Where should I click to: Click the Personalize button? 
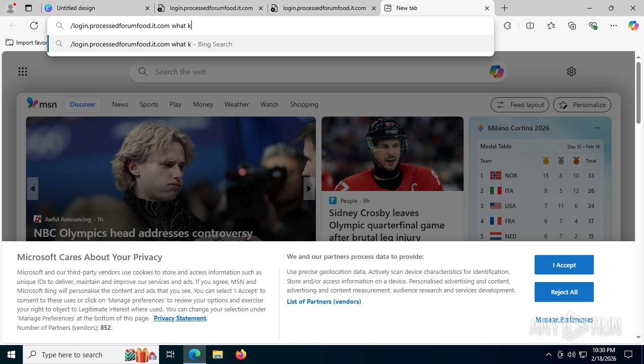click(x=582, y=105)
